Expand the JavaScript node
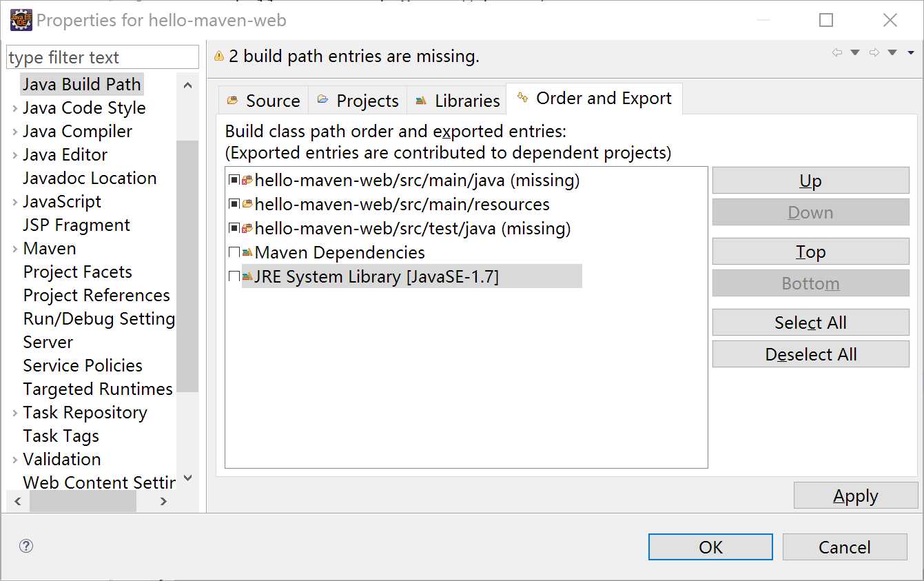The image size is (924, 581). pyautogui.click(x=15, y=202)
